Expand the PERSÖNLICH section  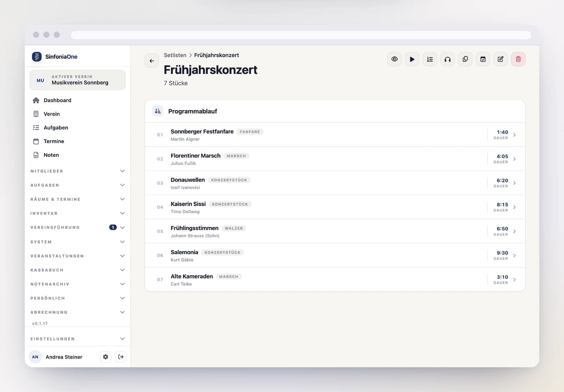pyautogui.click(x=78, y=298)
